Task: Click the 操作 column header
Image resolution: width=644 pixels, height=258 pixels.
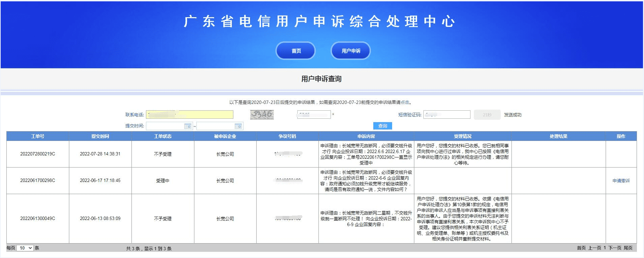Action: (621, 136)
